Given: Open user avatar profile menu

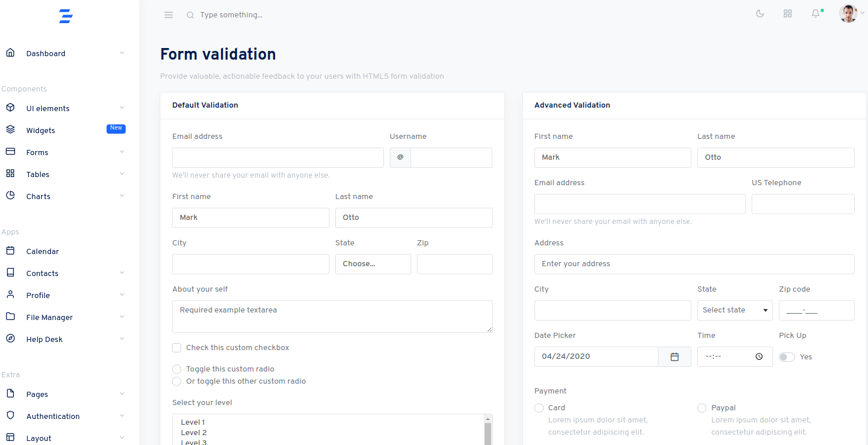Looking at the screenshot, I should click(x=848, y=14).
